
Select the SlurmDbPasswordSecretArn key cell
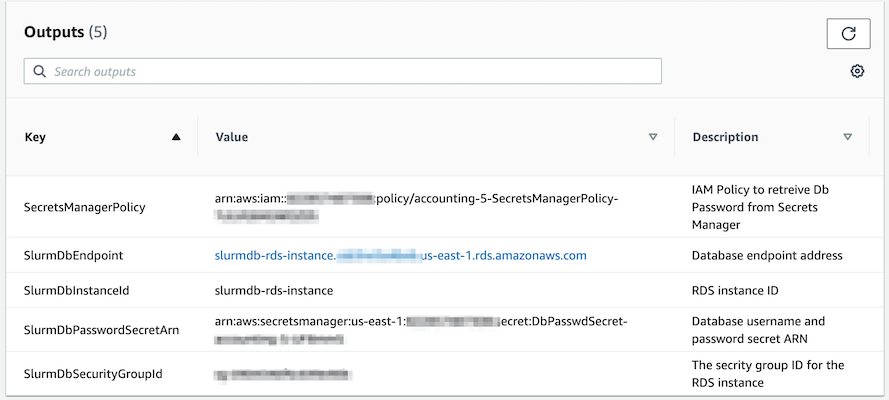[101, 330]
